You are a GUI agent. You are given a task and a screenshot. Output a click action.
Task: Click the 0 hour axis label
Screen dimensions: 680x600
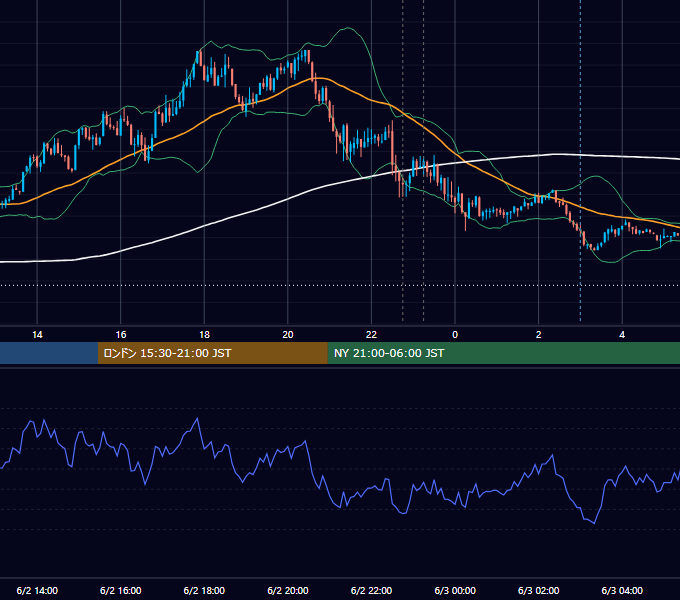point(455,335)
